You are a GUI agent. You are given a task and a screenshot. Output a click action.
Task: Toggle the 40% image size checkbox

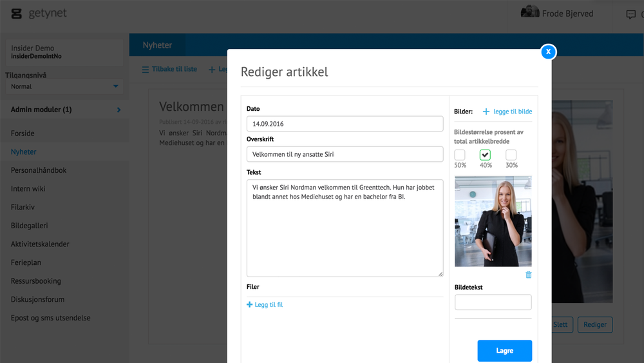(x=486, y=155)
